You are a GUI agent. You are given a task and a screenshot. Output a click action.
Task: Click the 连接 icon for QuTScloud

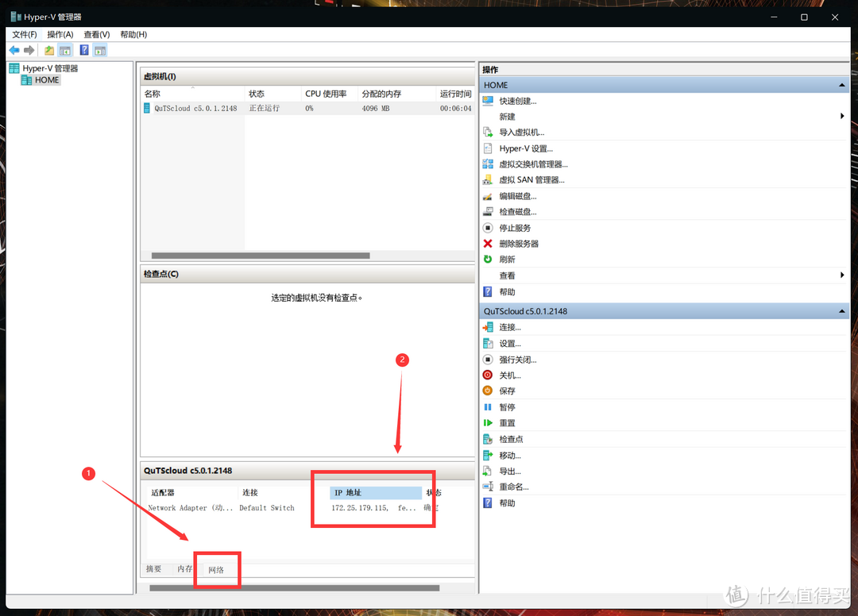[488, 327]
